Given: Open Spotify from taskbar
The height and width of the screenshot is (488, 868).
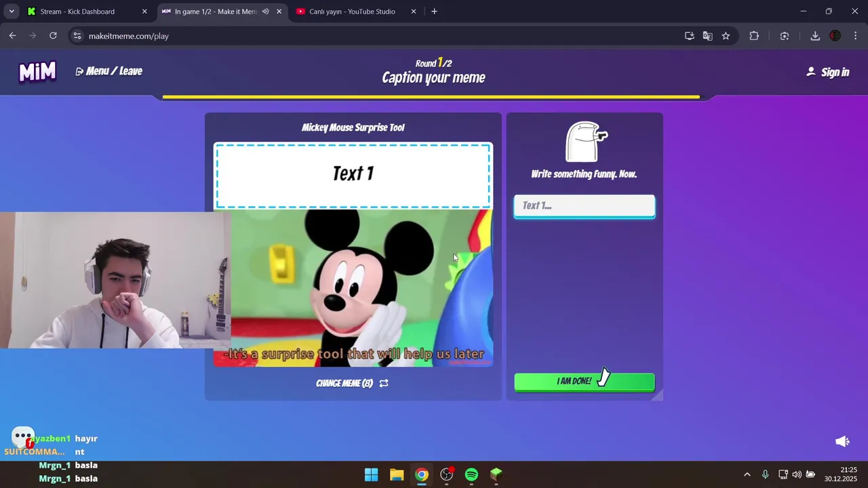Looking at the screenshot, I should (x=471, y=474).
